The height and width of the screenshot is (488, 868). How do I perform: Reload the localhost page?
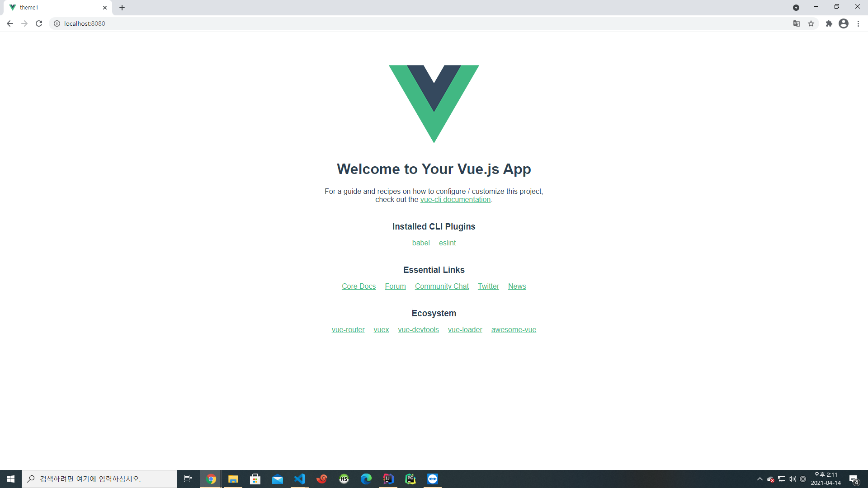pos(39,23)
